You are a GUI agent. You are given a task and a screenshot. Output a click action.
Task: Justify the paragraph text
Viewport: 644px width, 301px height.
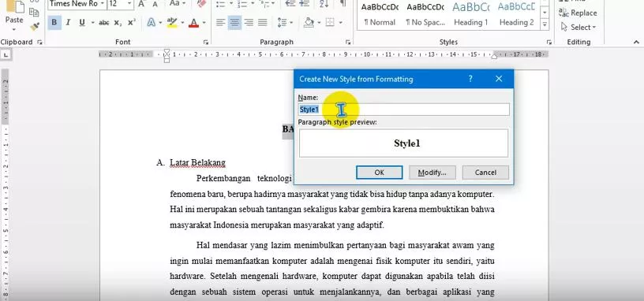pyautogui.click(x=263, y=23)
